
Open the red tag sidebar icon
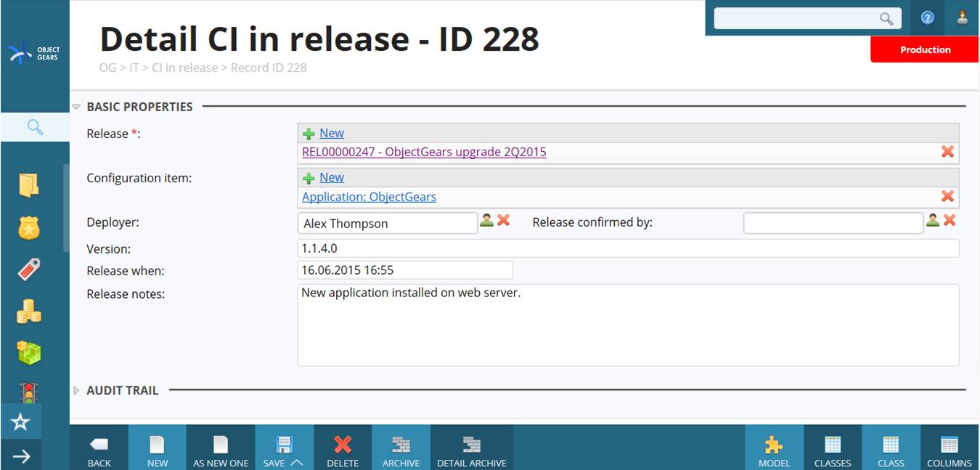tap(29, 270)
